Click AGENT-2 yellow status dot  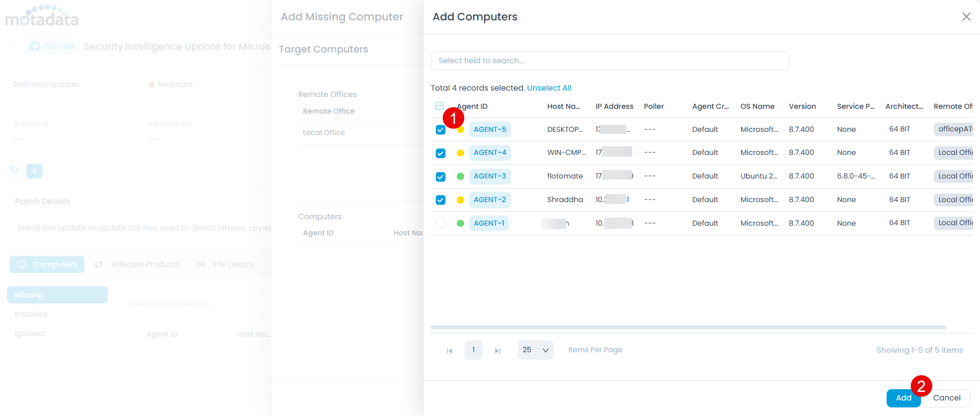click(x=460, y=200)
